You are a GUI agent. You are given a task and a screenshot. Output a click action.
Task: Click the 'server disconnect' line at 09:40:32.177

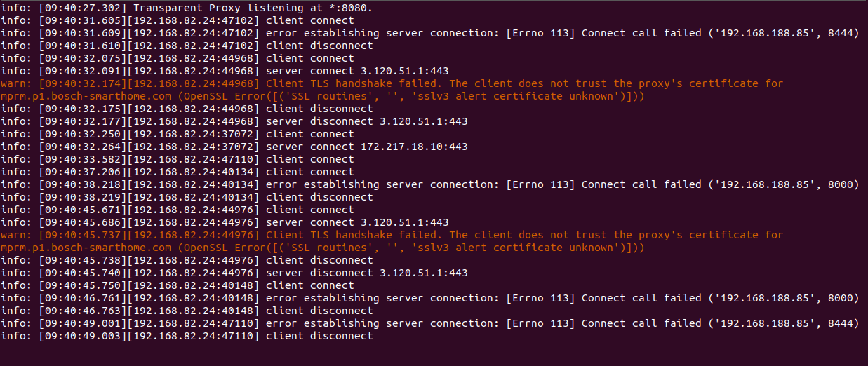(234, 121)
